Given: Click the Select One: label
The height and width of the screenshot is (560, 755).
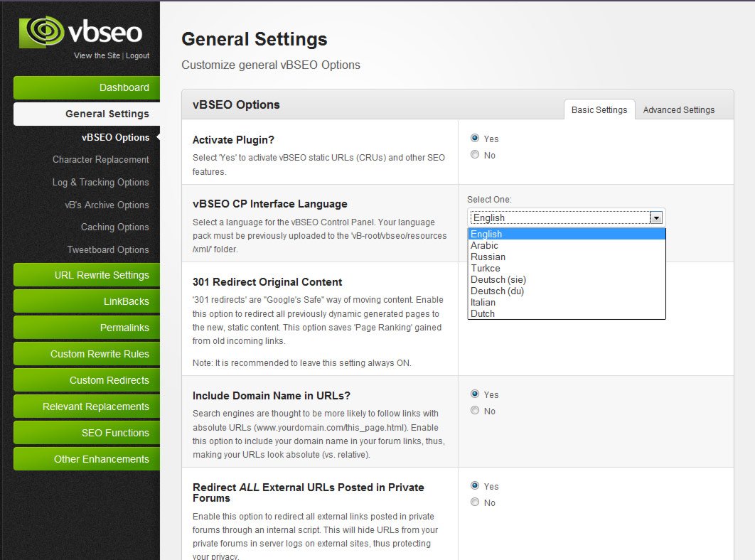Looking at the screenshot, I should (489, 200).
